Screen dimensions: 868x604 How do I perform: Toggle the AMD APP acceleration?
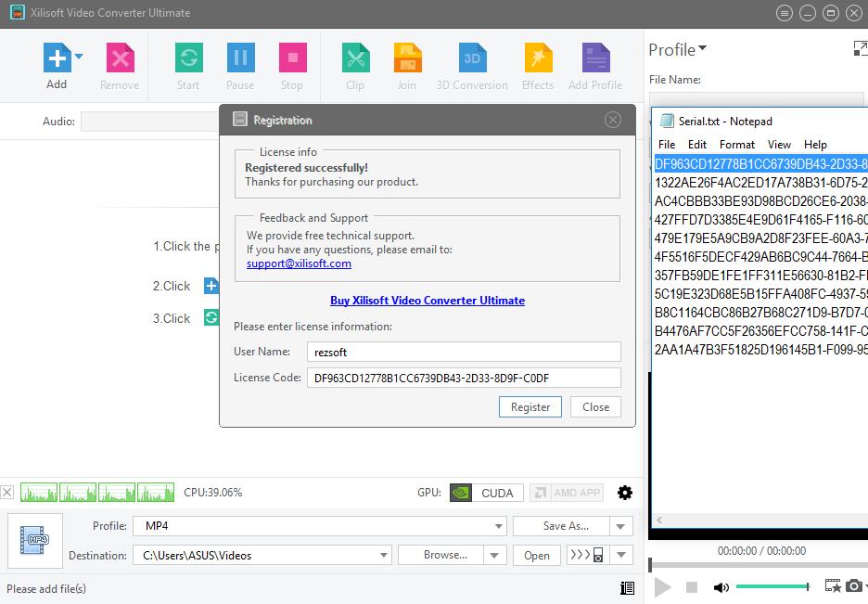567,493
